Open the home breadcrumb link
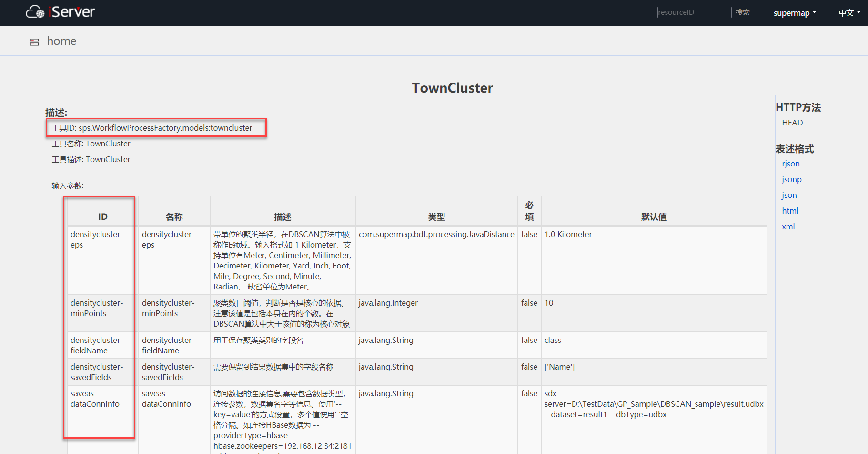 (61, 41)
